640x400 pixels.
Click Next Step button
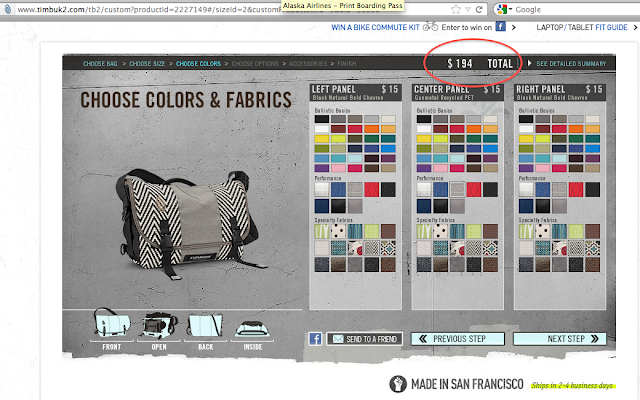560,339
